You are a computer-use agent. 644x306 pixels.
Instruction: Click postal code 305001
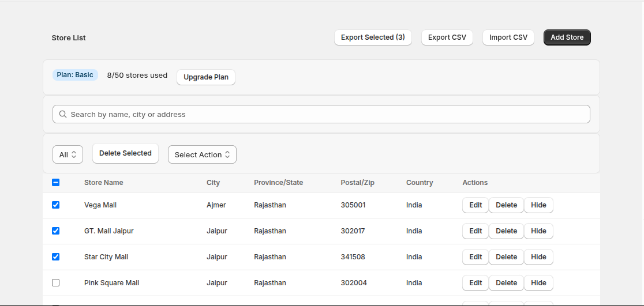pyautogui.click(x=353, y=205)
